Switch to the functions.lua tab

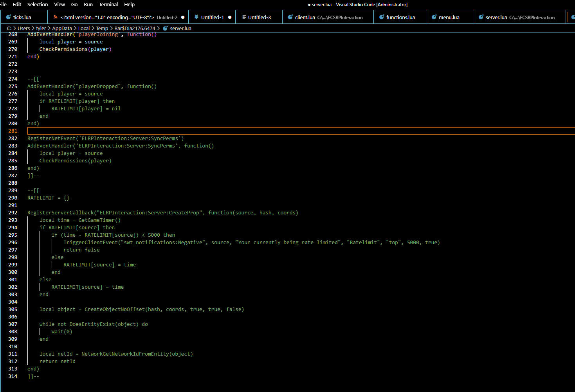click(x=400, y=17)
